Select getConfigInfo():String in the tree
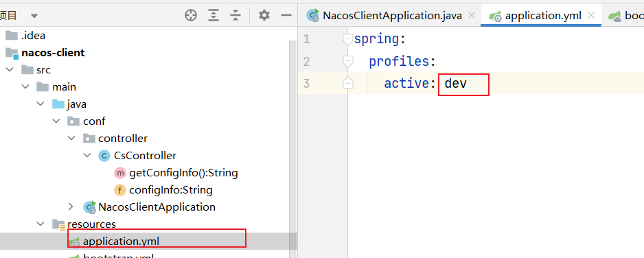 [x=183, y=173]
